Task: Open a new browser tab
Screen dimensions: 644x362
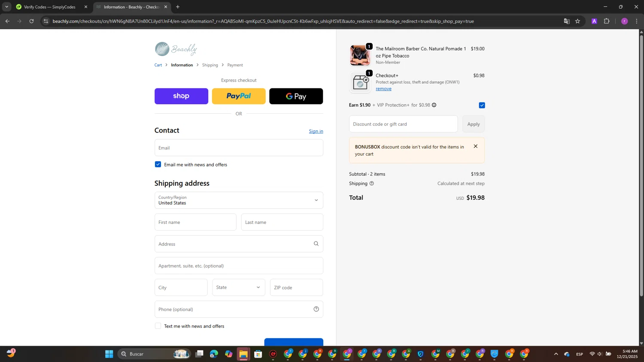Action: 178,7
